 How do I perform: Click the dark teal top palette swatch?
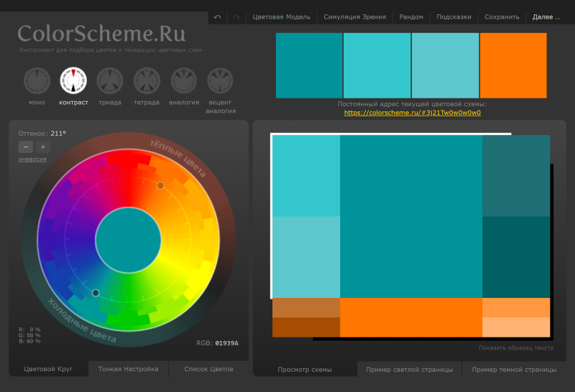point(309,65)
